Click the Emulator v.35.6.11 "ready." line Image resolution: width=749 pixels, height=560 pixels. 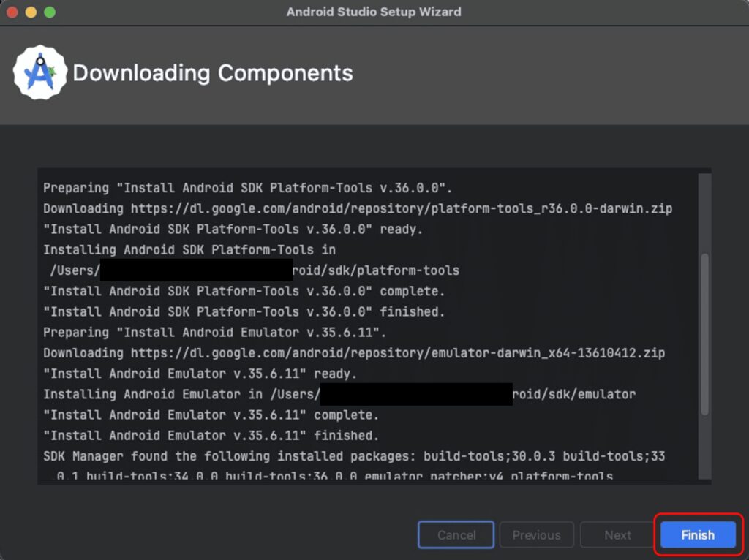[200, 374]
